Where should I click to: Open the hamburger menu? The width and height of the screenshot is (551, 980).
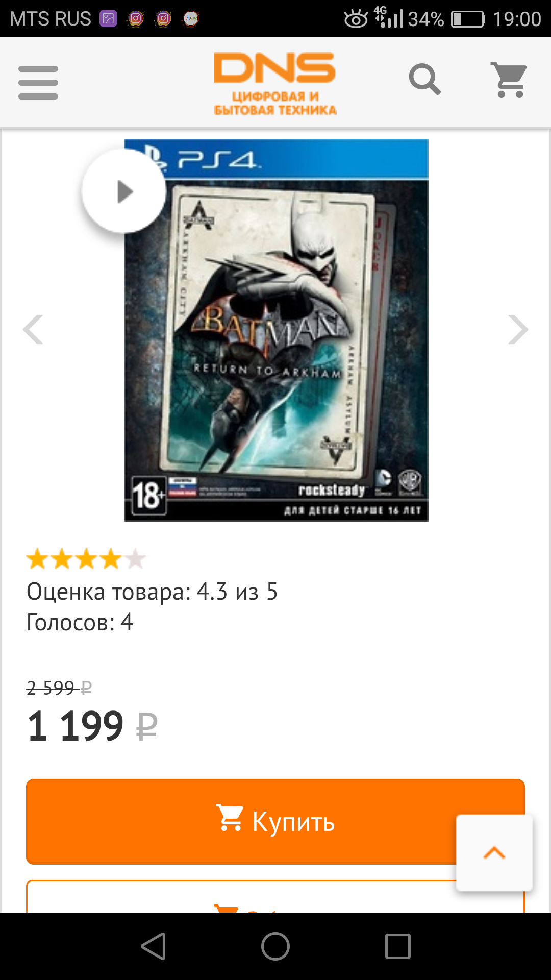tap(38, 82)
